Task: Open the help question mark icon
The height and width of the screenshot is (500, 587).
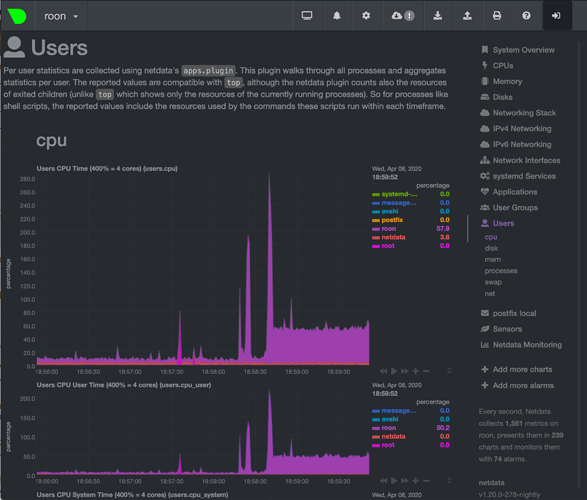Action: [x=526, y=16]
